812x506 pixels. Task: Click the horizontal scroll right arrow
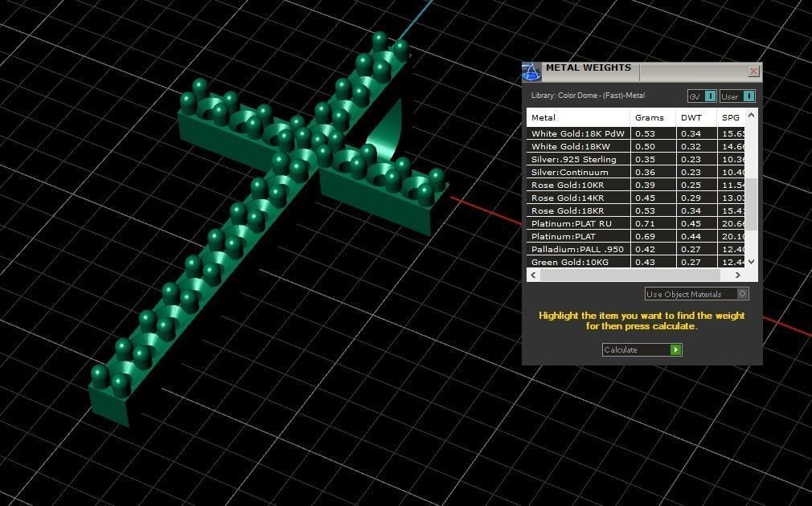coord(738,275)
